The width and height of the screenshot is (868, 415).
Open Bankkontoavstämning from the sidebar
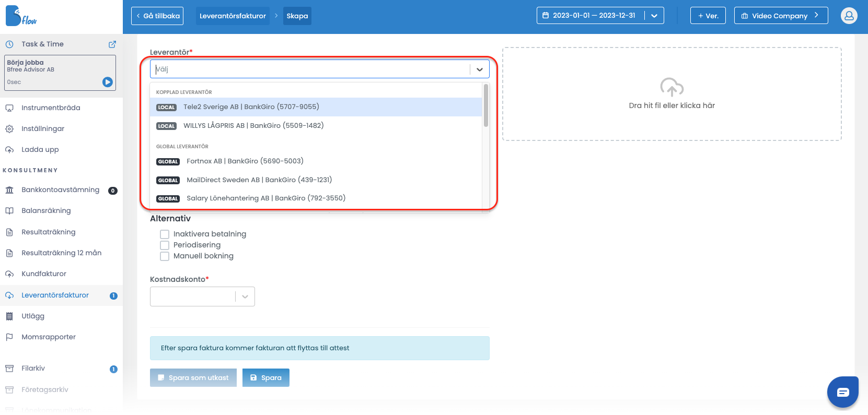(61, 190)
